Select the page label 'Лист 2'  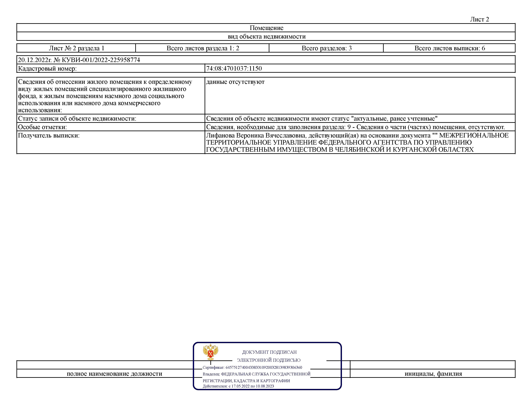point(479,19)
